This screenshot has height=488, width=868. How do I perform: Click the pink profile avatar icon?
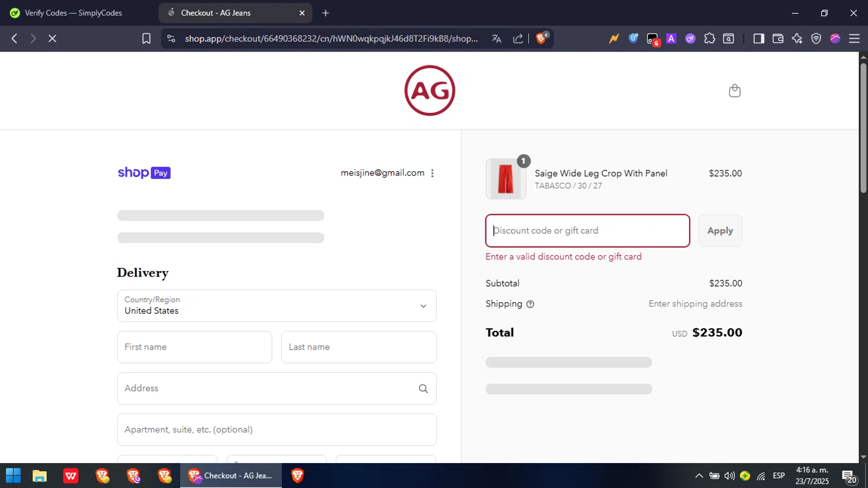[x=835, y=38]
